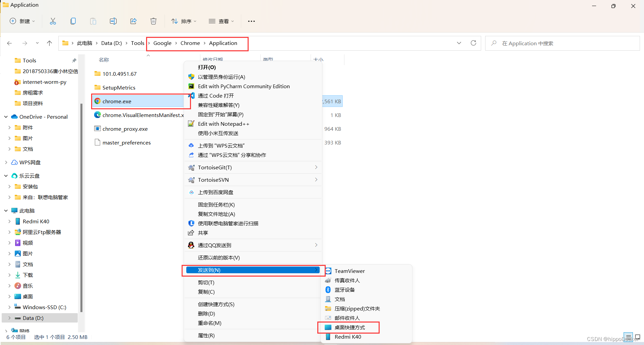The height and width of the screenshot is (345, 644).
Task: Choose 固定到任务栏(K) menu item
Action: [x=253, y=205]
